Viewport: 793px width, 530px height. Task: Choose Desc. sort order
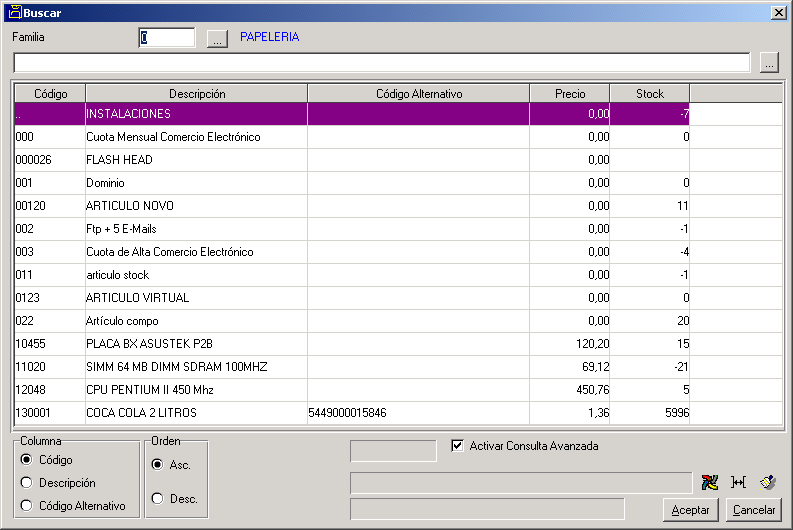point(158,499)
